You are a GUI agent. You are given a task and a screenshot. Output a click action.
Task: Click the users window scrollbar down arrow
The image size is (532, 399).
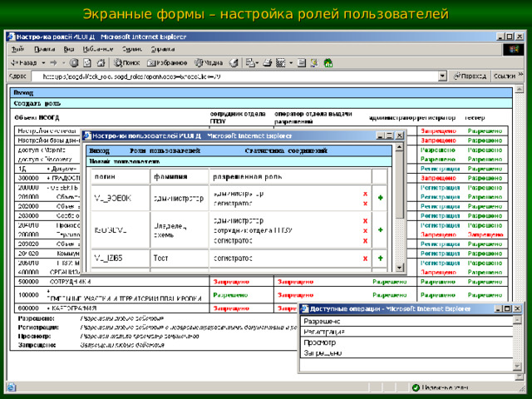coord(399,268)
